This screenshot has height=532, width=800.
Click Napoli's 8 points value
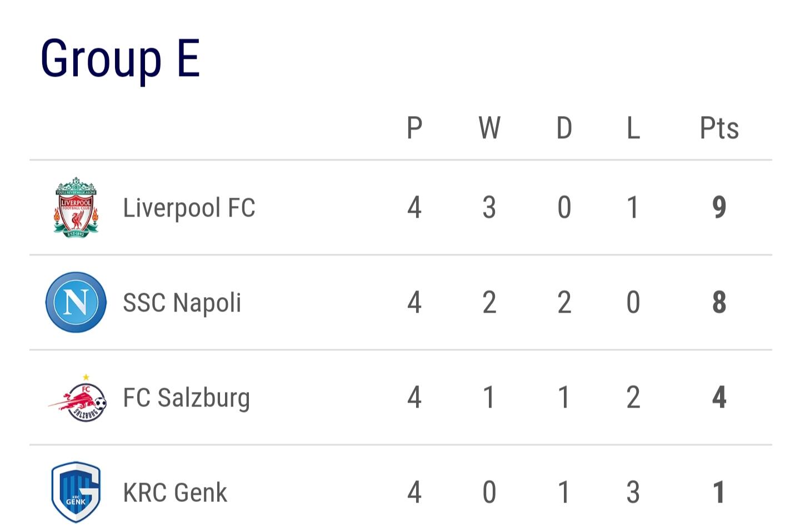click(719, 303)
